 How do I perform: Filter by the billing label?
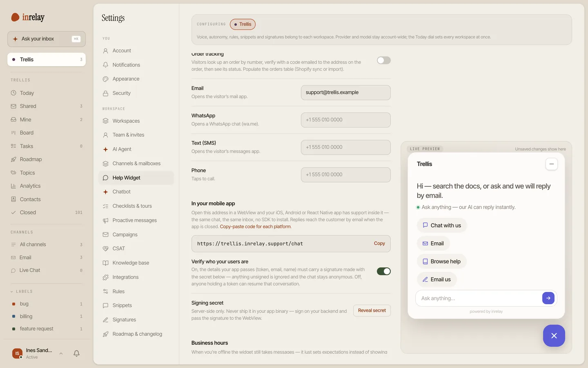click(47, 316)
